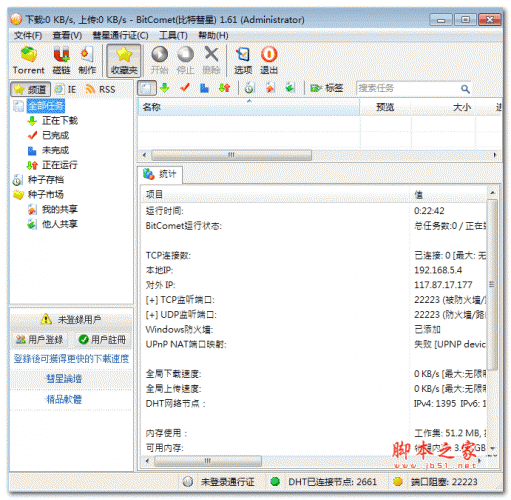Open the Statistics (统计) tab
The width and height of the screenshot is (511, 500).
tap(160, 174)
